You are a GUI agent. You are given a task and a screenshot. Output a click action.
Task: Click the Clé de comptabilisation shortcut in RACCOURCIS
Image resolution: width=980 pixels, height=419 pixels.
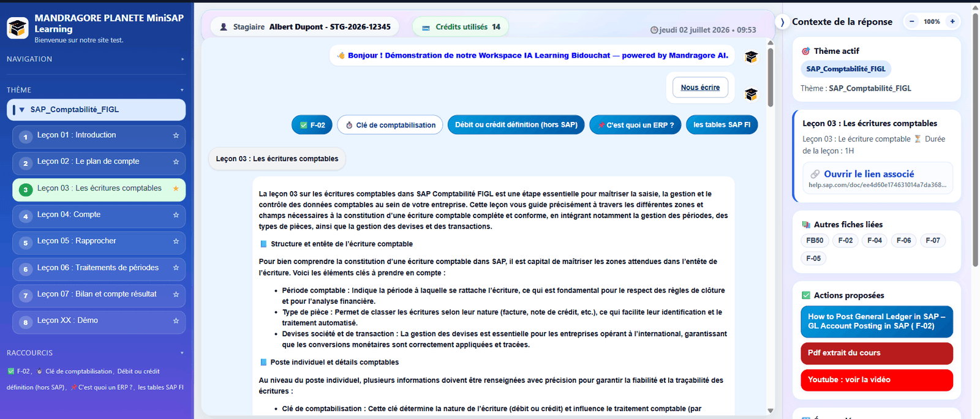(74, 371)
